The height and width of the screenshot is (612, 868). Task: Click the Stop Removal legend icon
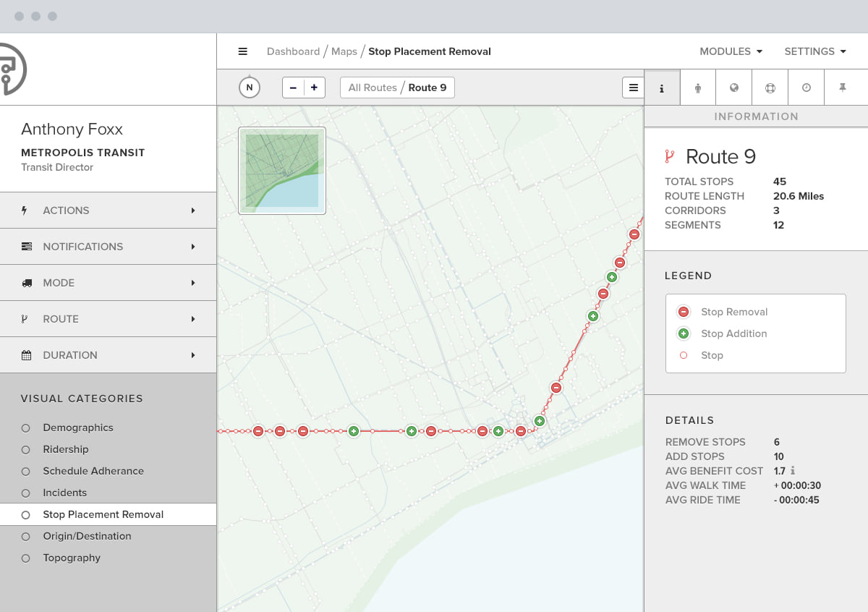[683, 312]
